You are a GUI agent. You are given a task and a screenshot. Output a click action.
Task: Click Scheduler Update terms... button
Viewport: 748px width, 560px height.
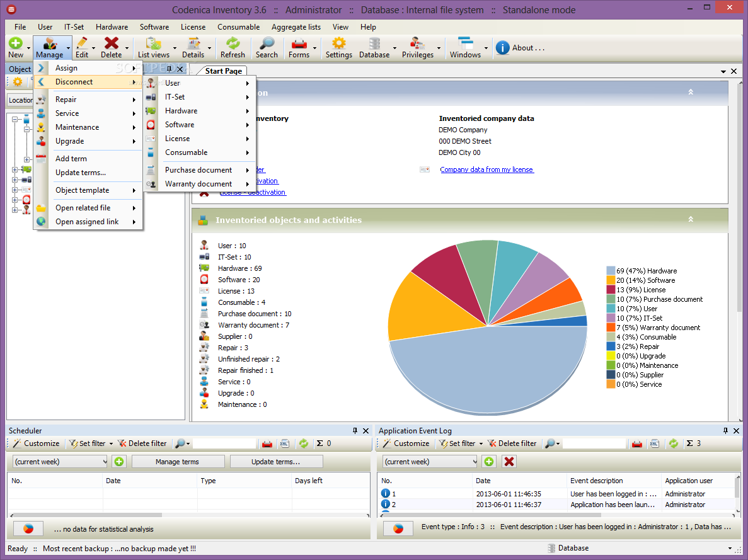[x=276, y=462]
